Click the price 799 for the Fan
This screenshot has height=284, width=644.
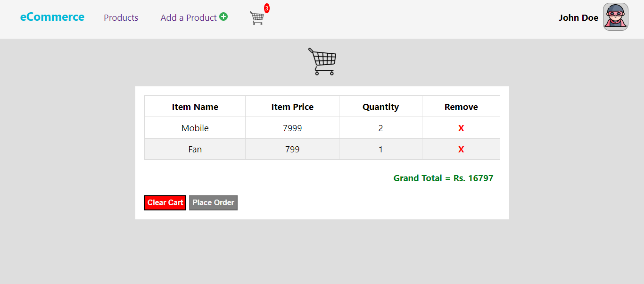click(292, 149)
